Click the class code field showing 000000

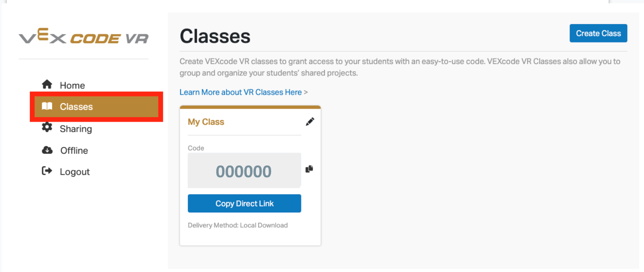244,171
